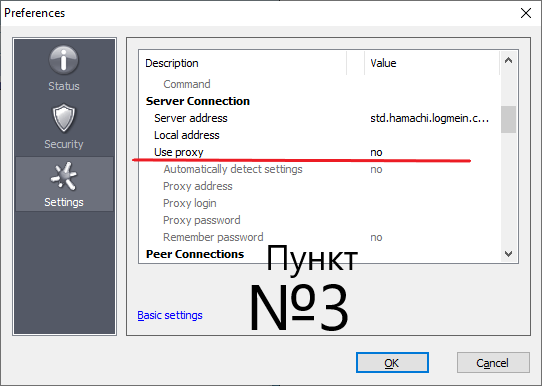The width and height of the screenshot is (542, 386).
Task: Toggle the Remember password value
Action: [x=376, y=237]
